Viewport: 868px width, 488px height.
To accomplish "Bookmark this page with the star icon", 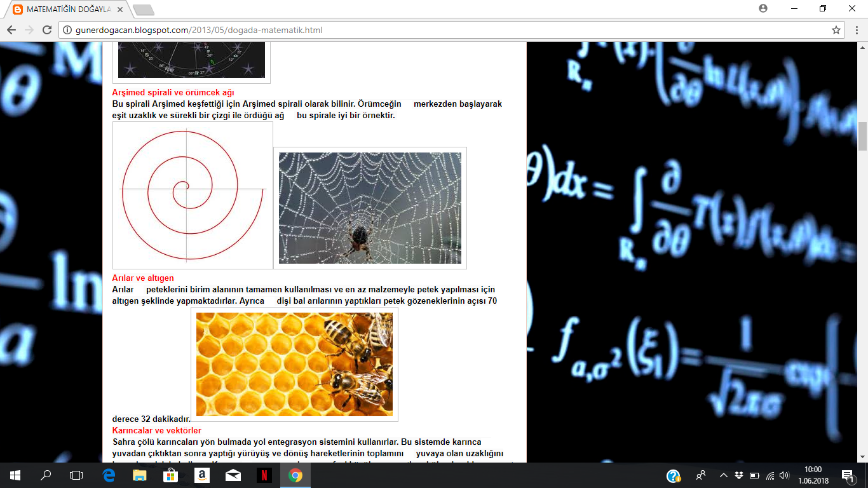I will [836, 30].
